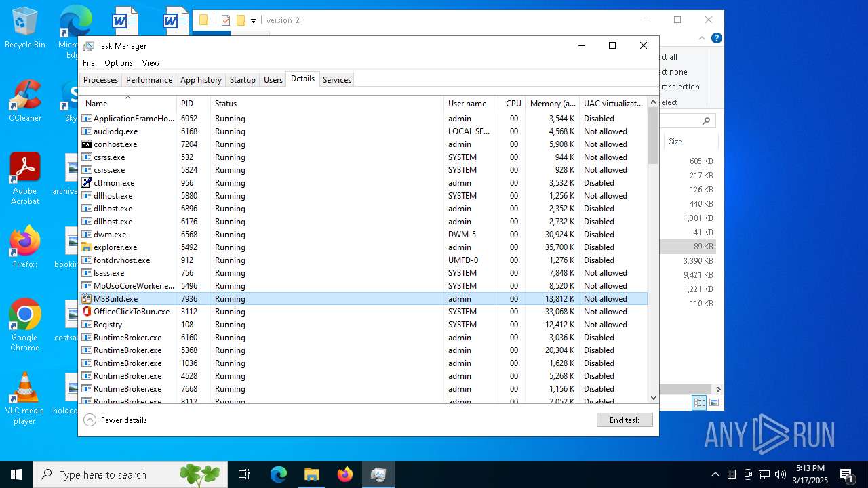Sort by the PID column header

(193, 104)
